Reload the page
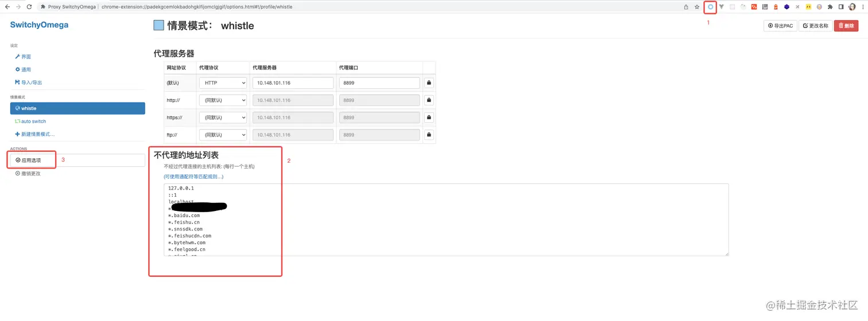Viewport: 868px width, 321px height. point(29,7)
